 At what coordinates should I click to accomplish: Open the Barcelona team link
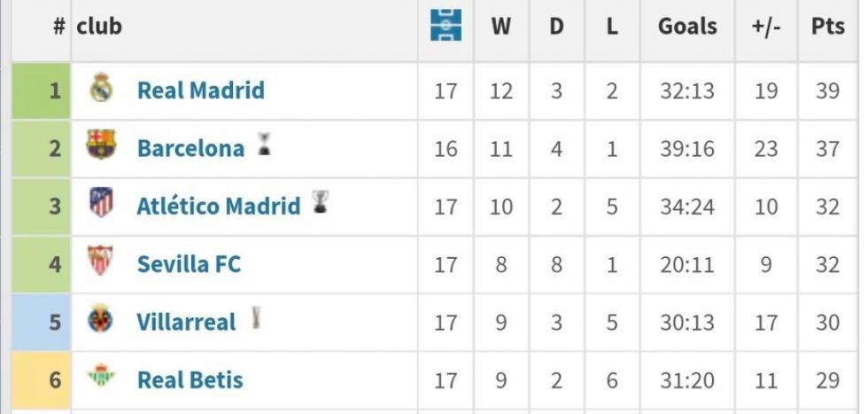[x=190, y=148]
